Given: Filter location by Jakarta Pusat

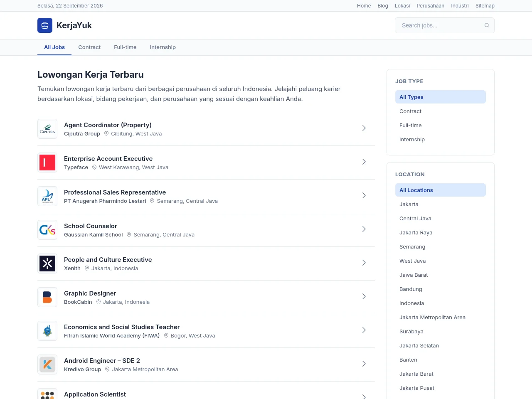Looking at the screenshot, I should (441, 388).
